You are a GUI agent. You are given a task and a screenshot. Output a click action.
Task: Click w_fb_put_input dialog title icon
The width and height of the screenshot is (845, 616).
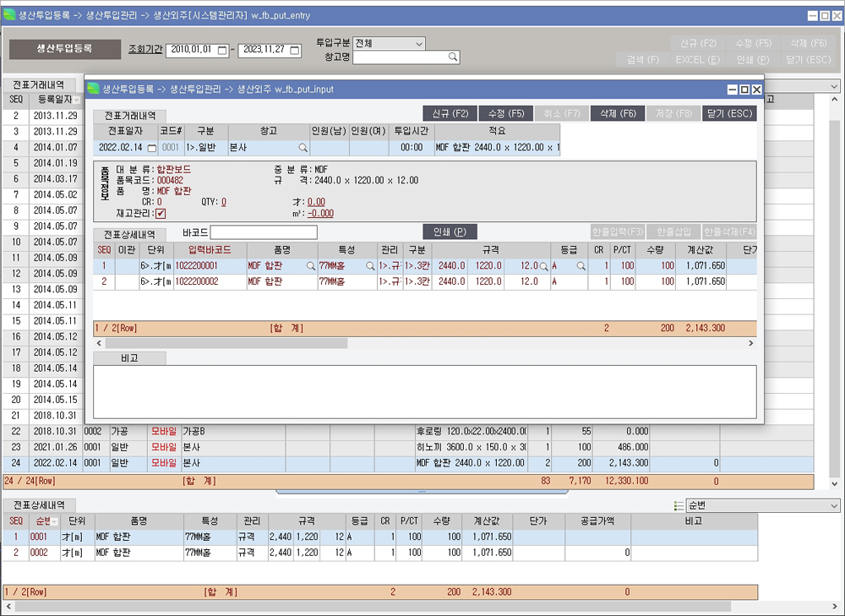pyautogui.click(x=93, y=89)
